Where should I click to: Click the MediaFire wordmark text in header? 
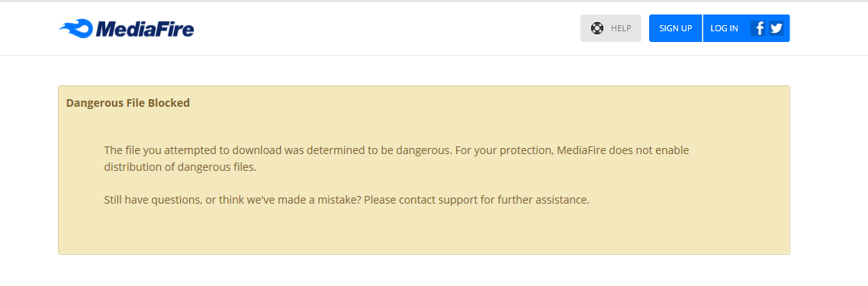[144, 29]
